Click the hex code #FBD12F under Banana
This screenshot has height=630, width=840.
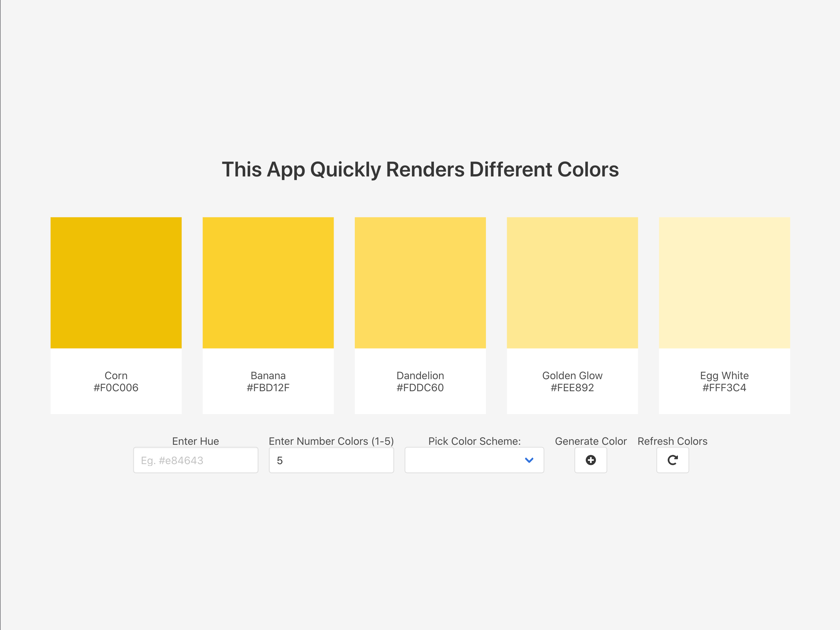click(268, 387)
